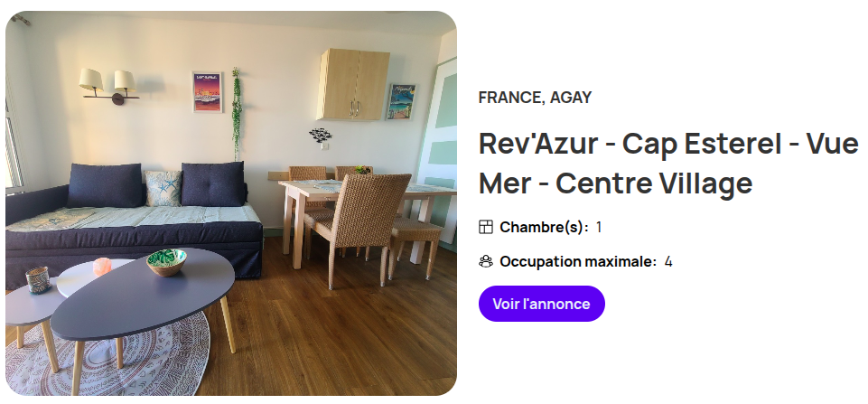Click the wall-mounted wooden cabinet in photo
Screen dimensions: 868x404
353,84
